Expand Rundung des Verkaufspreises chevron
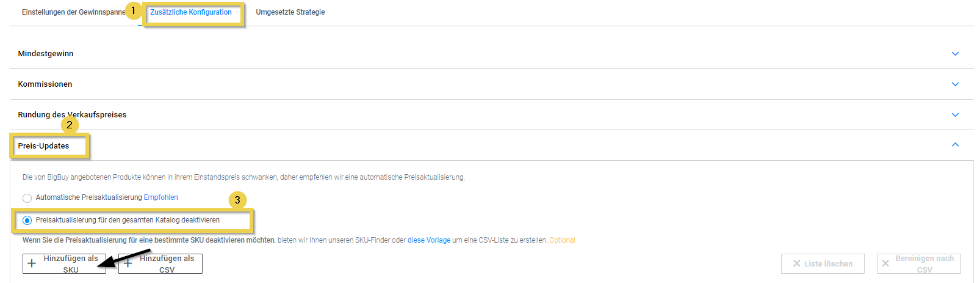 [x=955, y=115]
